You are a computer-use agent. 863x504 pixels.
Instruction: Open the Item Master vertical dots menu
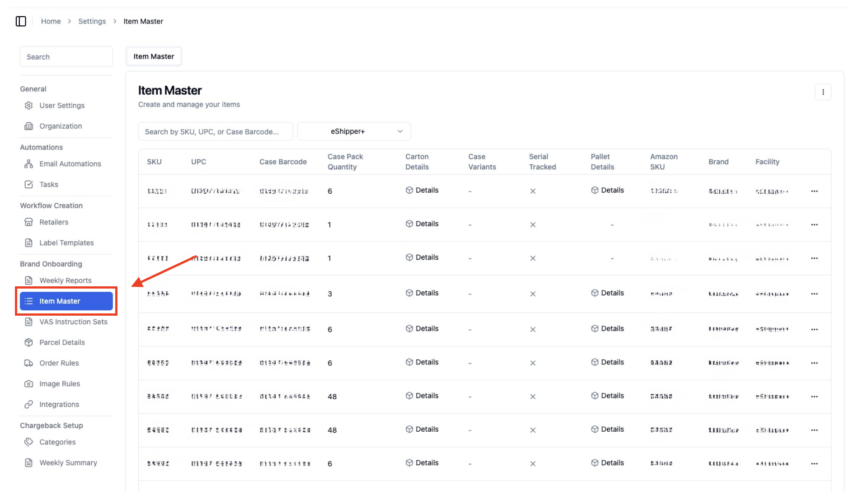click(x=823, y=92)
